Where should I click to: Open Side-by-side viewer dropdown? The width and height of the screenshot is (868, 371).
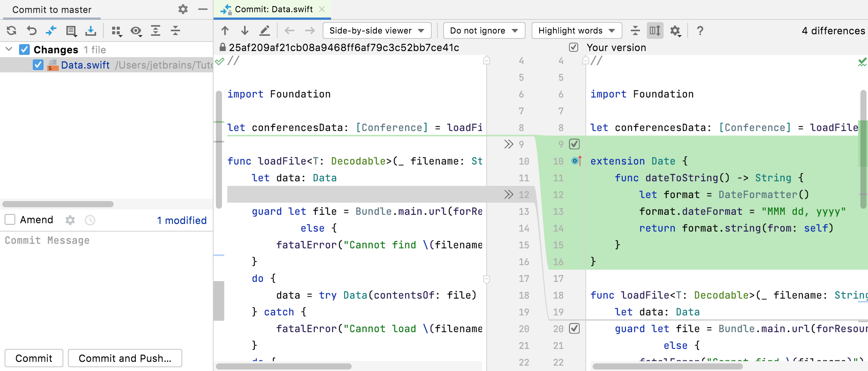[377, 30]
